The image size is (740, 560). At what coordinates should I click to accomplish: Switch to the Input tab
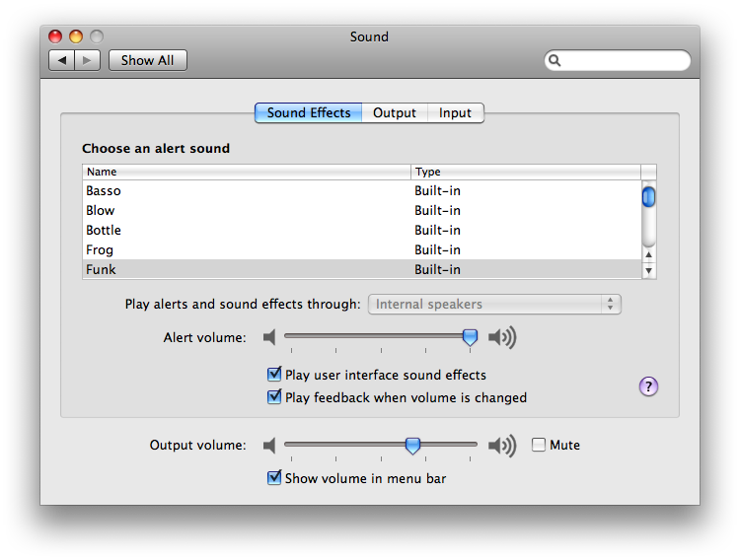click(x=456, y=113)
